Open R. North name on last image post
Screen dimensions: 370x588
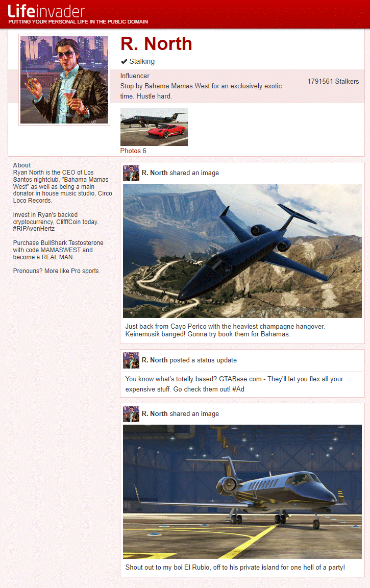(x=155, y=414)
